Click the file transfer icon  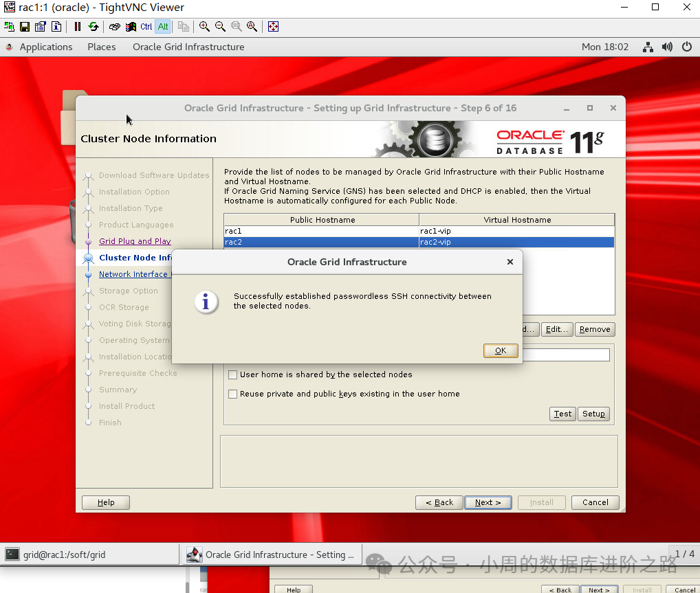183,27
